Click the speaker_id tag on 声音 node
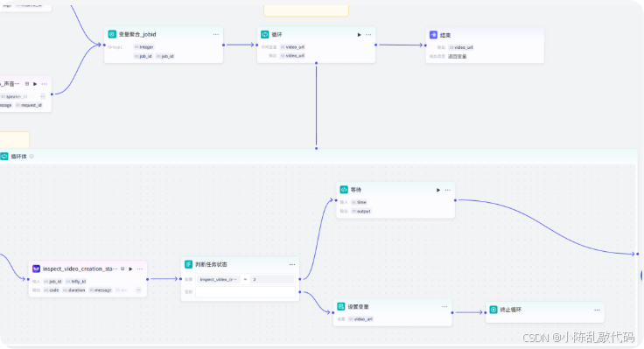Image resolution: width=644 pixels, height=349 pixels. point(14,96)
